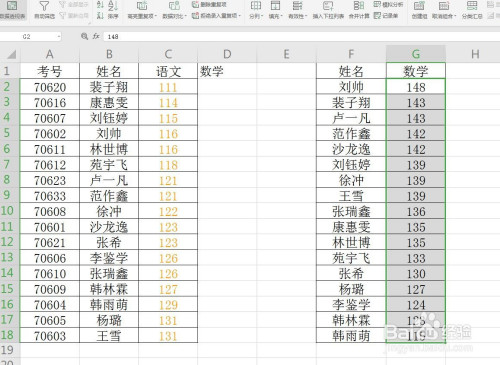Screen dimensions: 500x365
Task: Click the Reapply (重新应用) filter button
Action: click(74, 15)
